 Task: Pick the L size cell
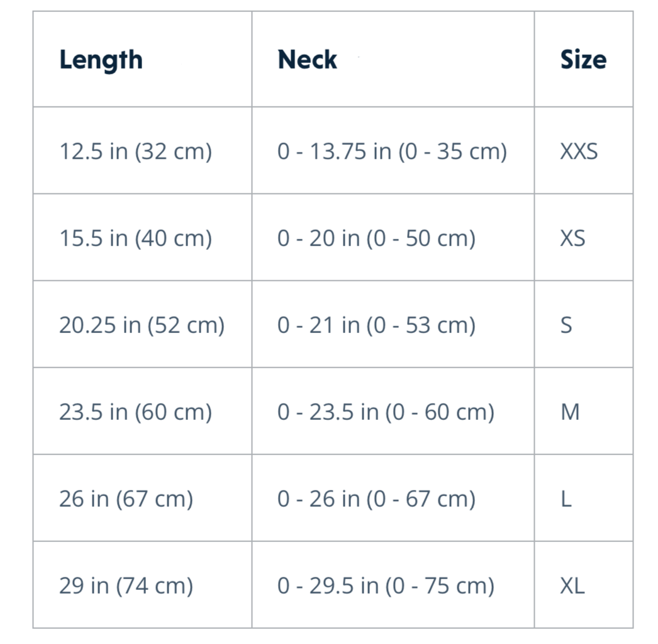tap(566, 499)
